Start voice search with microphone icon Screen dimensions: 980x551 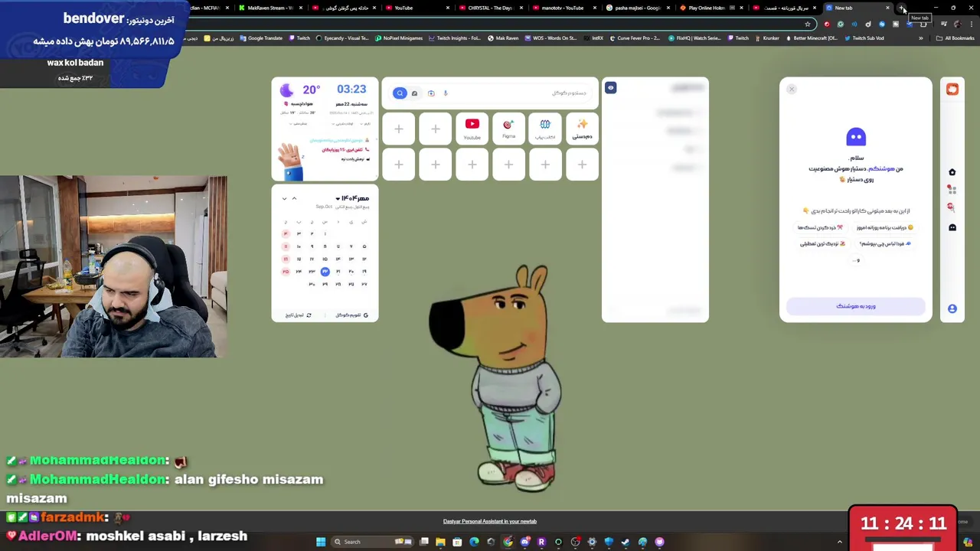coord(446,93)
